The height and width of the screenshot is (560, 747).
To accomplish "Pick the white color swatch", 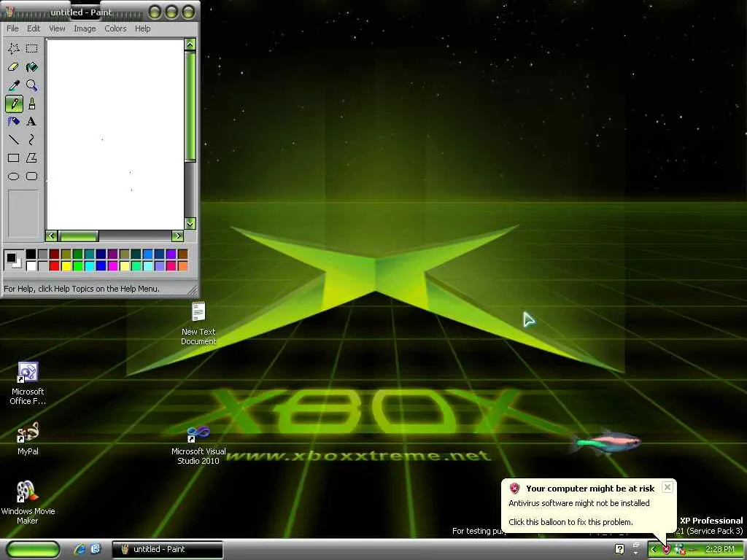I will pos(31,265).
